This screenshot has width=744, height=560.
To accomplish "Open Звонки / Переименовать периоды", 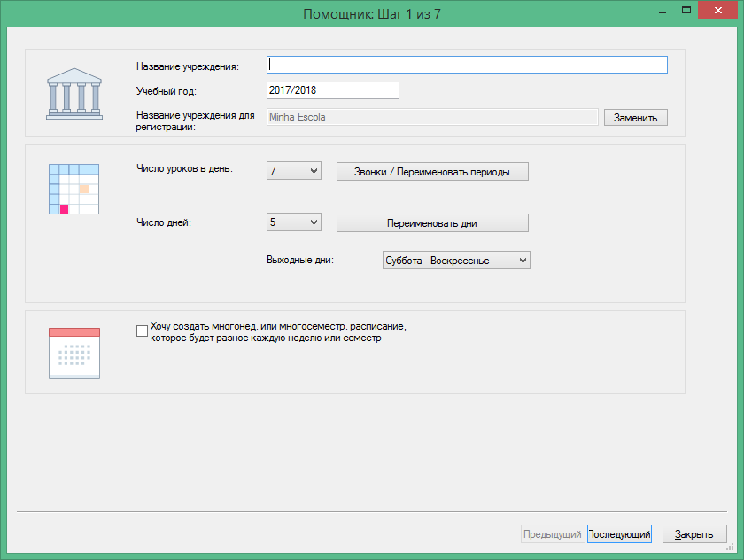I will pos(432,172).
